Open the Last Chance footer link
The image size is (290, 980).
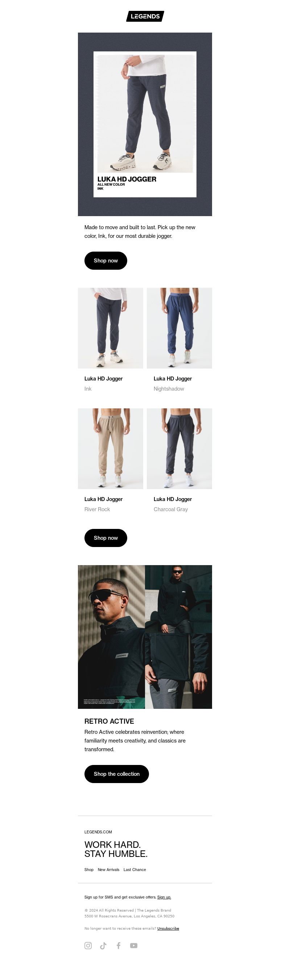coord(134,870)
